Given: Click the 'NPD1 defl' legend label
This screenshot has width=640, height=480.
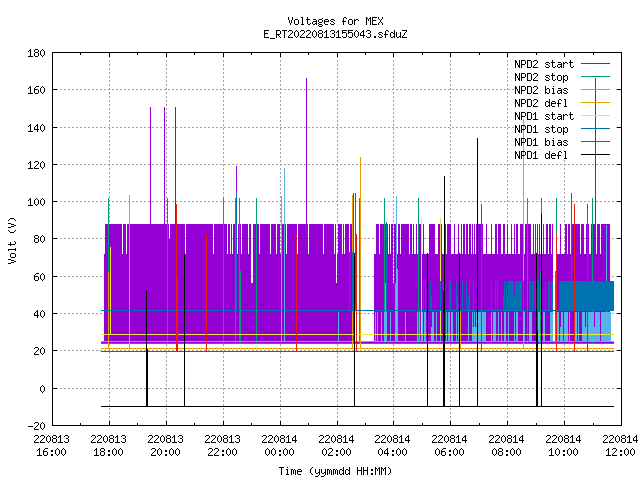Looking at the screenshot, I should coord(541,156).
